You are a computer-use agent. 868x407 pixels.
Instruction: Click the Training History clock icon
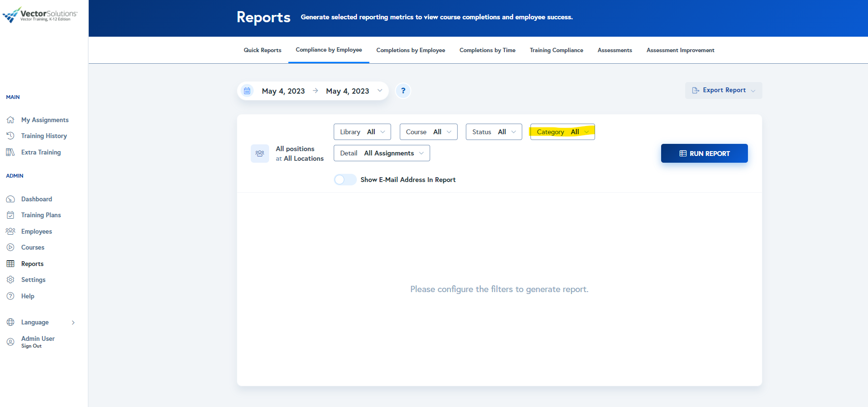click(11, 136)
